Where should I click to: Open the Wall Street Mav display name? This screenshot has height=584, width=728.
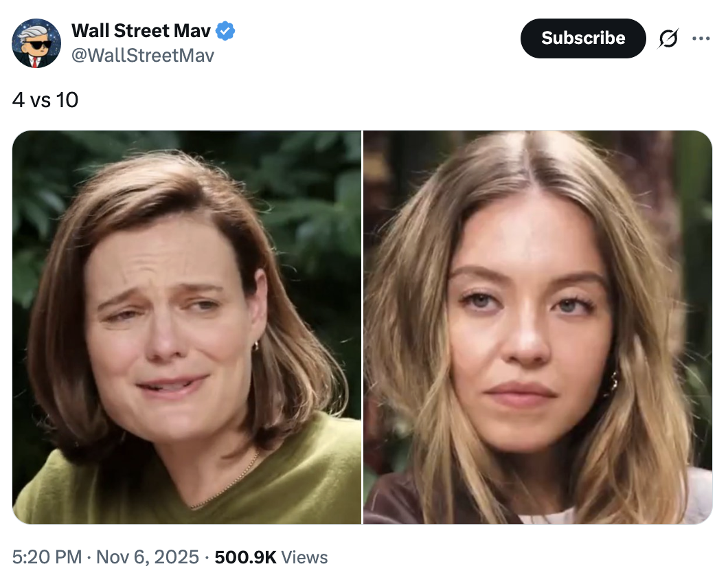coord(141,31)
